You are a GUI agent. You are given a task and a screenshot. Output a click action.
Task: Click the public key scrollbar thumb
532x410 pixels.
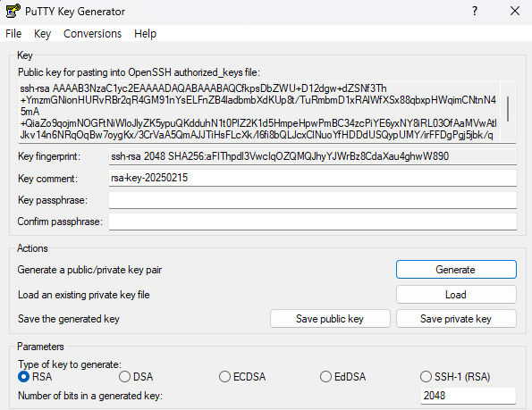click(x=508, y=108)
